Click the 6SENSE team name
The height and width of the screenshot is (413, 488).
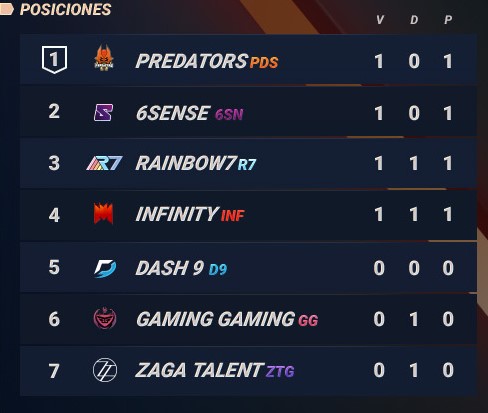point(173,113)
